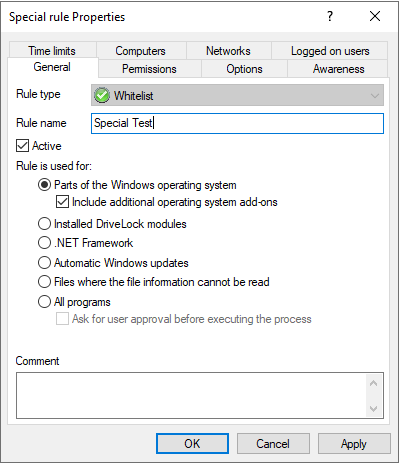Choose the .NET Framework radio button
The image size is (402, 465).
(44, 243)
